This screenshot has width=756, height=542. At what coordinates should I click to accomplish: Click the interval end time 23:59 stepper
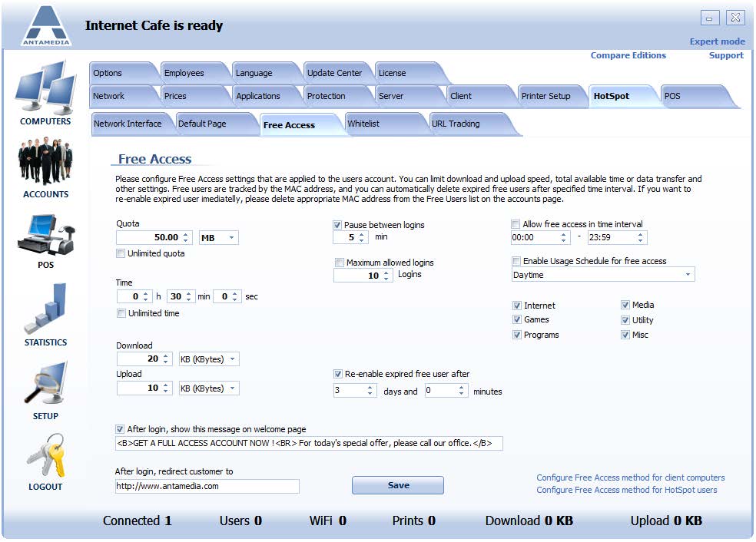(x=640, y=237)
